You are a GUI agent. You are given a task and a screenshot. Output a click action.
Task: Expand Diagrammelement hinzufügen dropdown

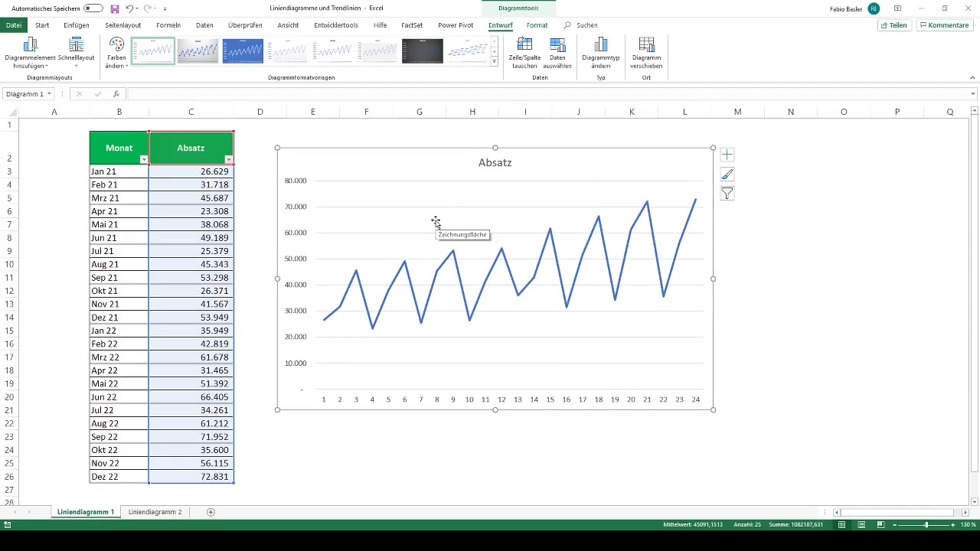pos(31,54)
